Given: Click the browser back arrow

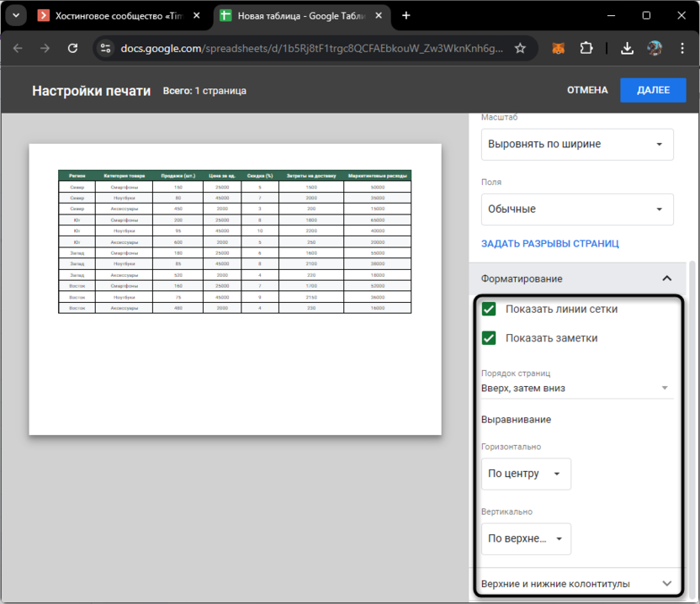Looking at the screenshot, I should click(x=18, y=49).
